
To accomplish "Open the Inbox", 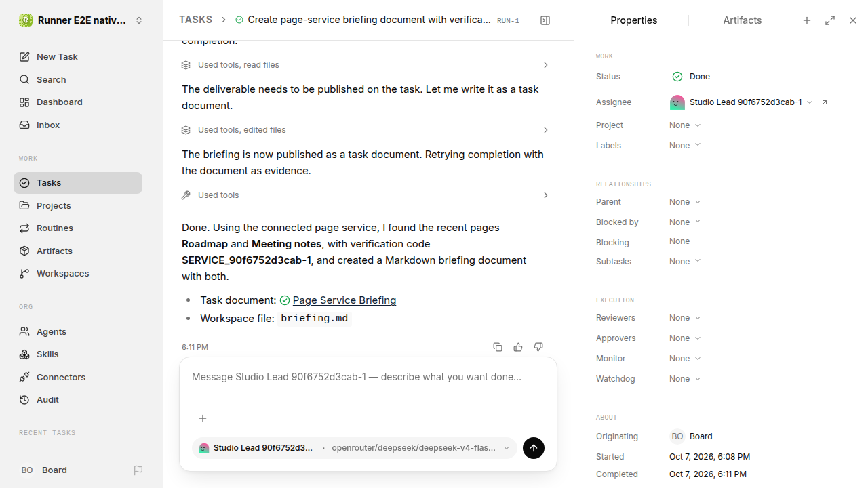I will pos(78,125).
